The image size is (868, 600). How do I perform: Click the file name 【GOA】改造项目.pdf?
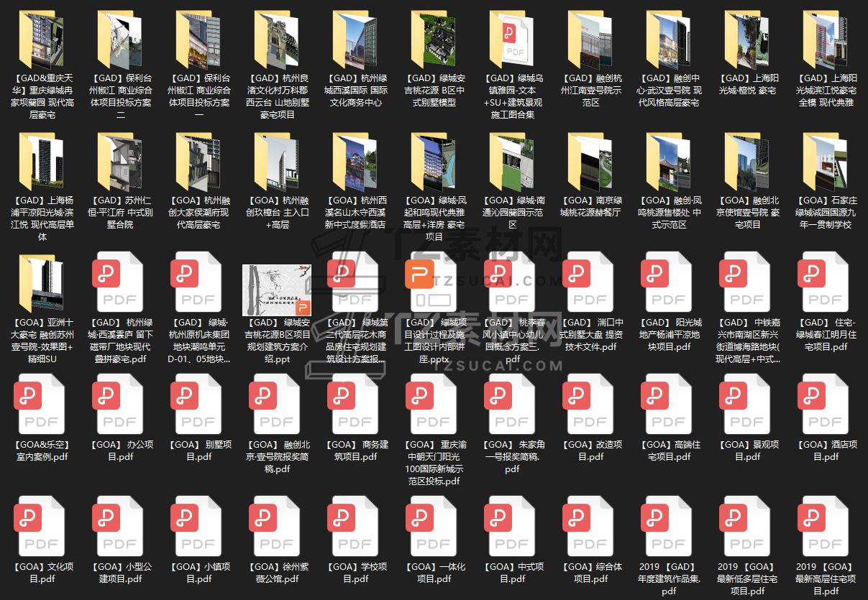coord(591,451)
